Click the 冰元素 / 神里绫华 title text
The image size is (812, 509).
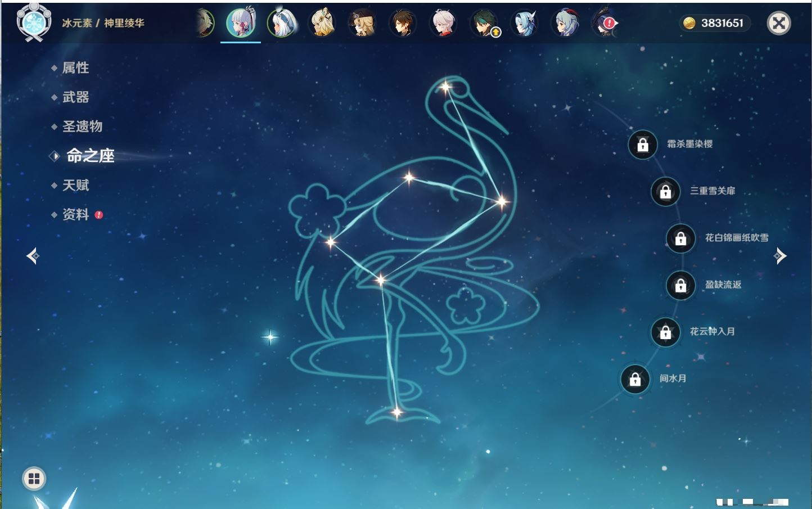click(103, 23)
